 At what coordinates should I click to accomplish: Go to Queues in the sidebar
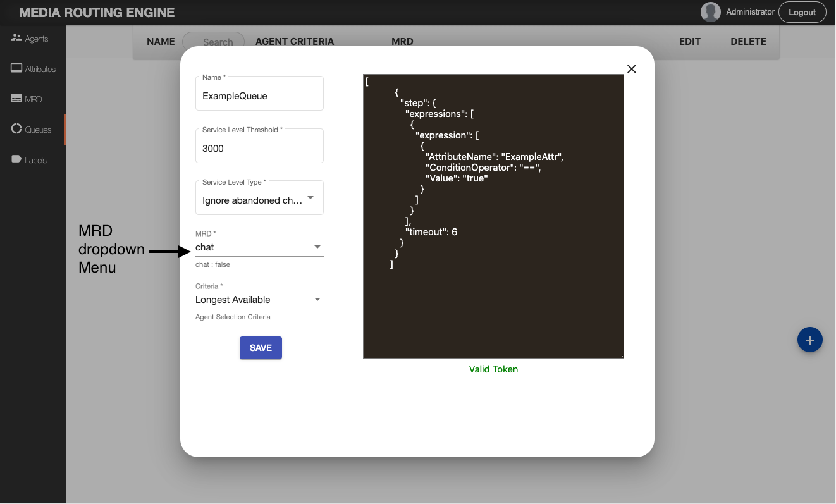(38, 130)
